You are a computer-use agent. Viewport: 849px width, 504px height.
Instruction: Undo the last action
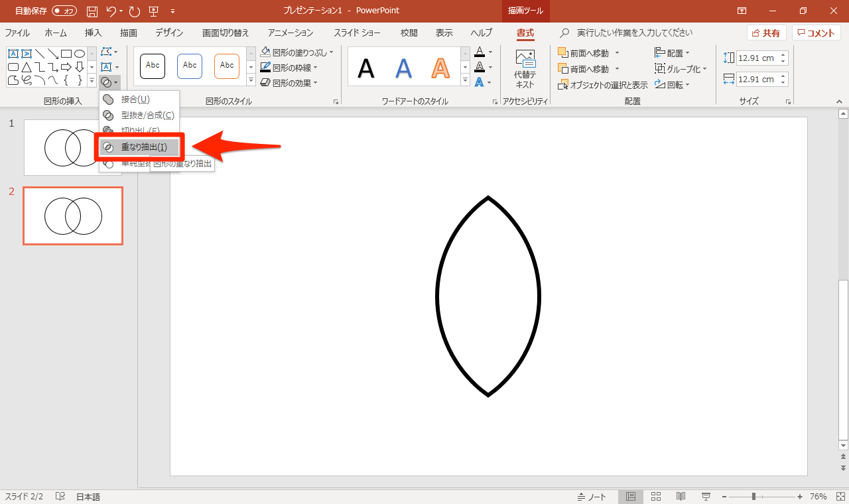tap(111, 11)
